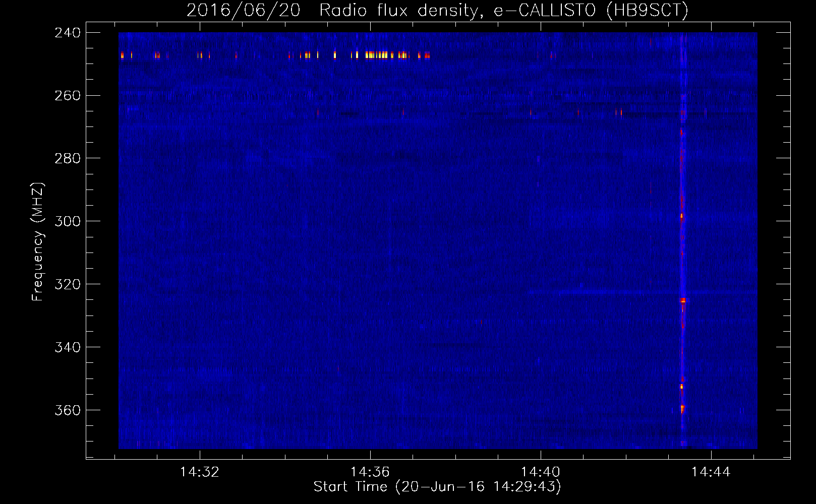The width and height of the screenshot is (816, 504).
Task: Click frequency tick label 240
Action: pos(68,33)
